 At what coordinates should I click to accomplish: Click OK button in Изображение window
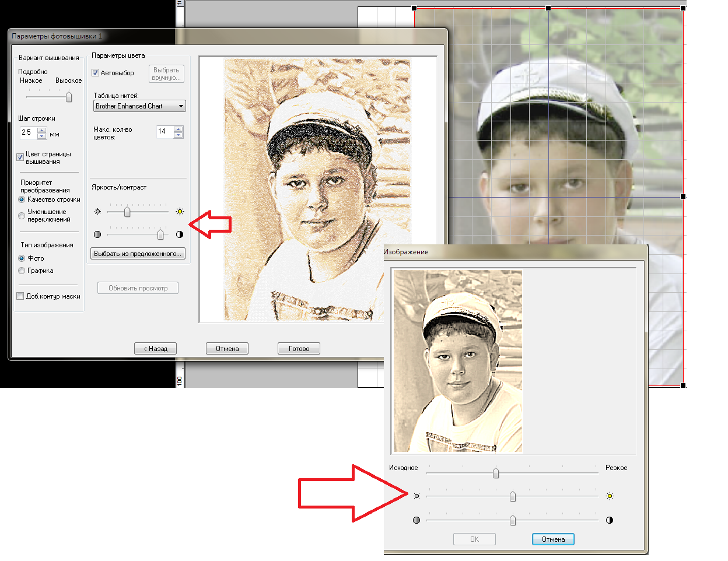coord(474,539)
